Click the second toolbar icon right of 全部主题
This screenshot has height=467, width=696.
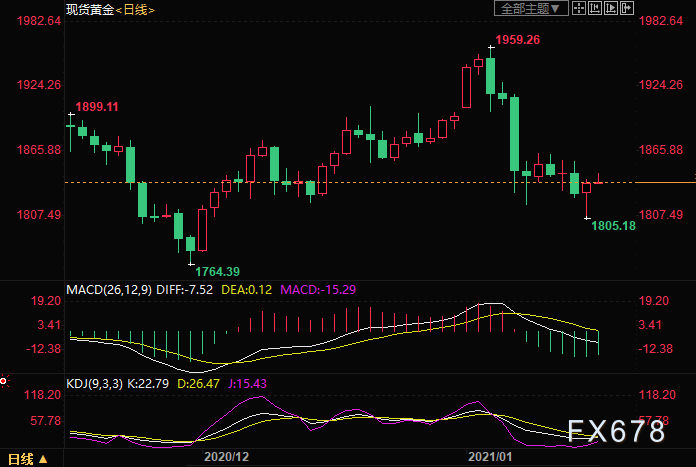tap(596, 9)
